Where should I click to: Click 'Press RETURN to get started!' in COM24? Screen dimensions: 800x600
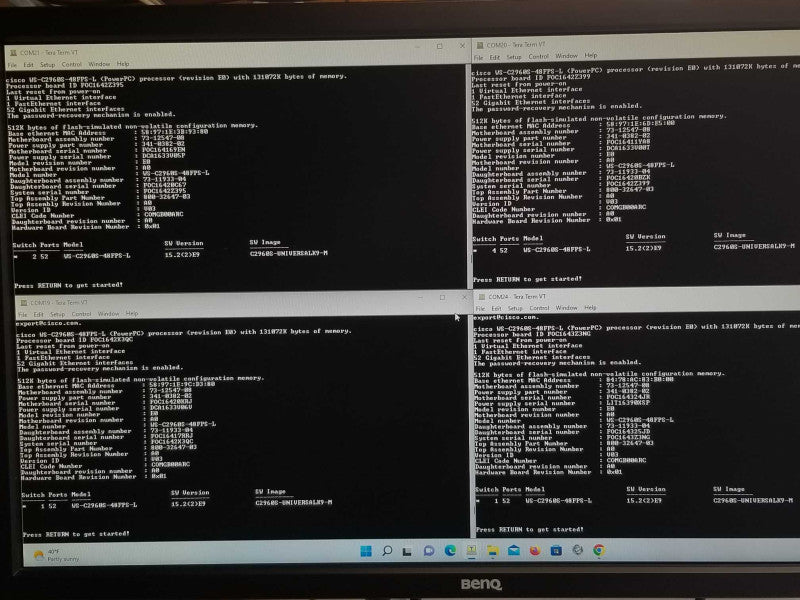[530, 530]
